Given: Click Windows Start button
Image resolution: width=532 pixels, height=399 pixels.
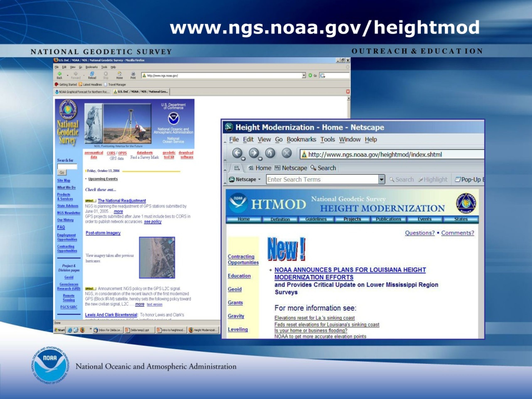Looking at the screenshot, I should [60, 330].
